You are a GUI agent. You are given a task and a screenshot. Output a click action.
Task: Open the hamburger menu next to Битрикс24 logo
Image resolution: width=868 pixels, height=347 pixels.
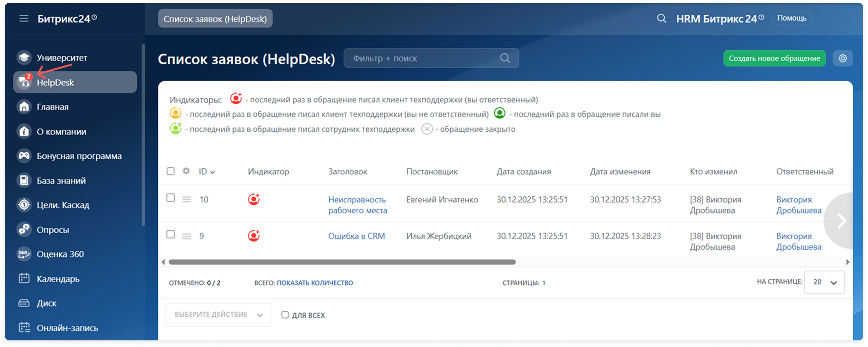(x=24, y=18)
